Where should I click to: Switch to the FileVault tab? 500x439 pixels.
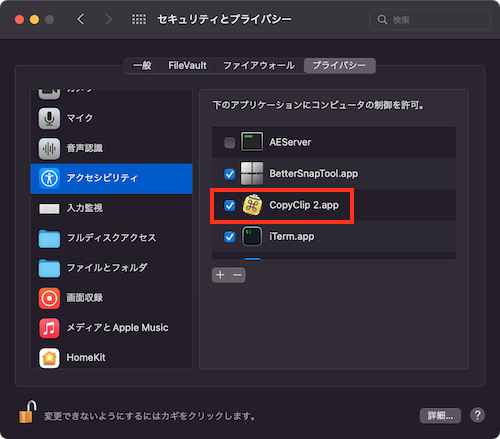click(187, 66)
